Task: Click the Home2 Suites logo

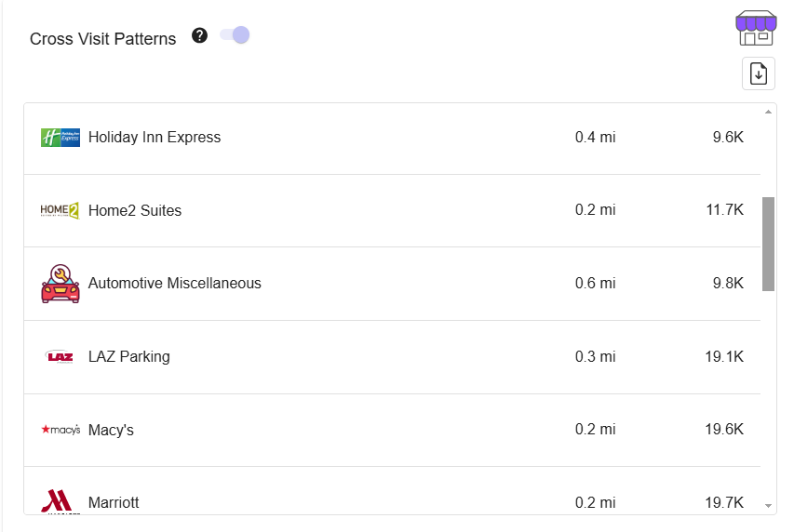Action: click(61, 210)
